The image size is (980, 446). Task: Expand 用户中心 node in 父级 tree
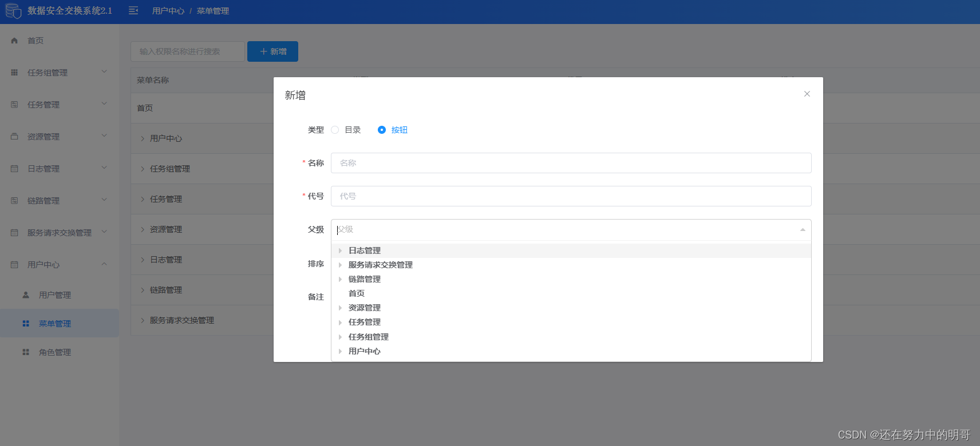pyautogui.click(x=340, y=351)
